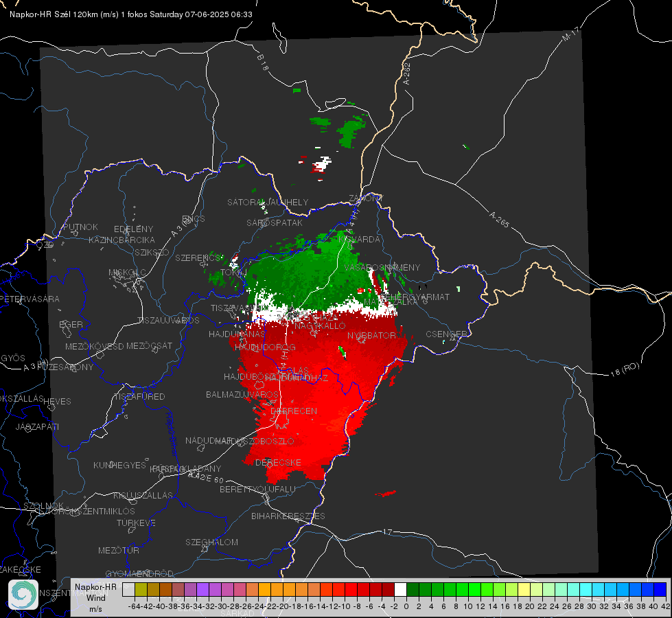Image resolution: width=672 pixels, height=618 pixels.
Task: Click the VÁSÁROSNAMÉNY city label
Action: (x=382, y=267)
